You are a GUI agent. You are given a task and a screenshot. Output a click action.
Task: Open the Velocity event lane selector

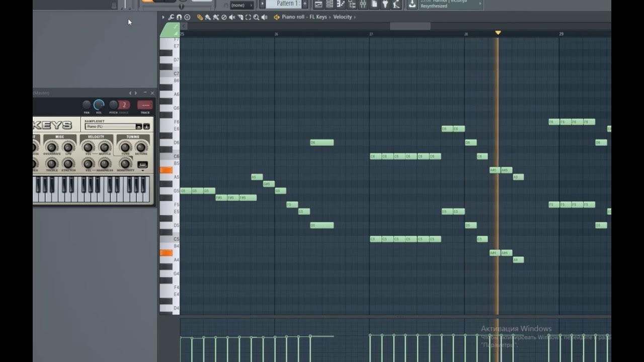(343, 17)
